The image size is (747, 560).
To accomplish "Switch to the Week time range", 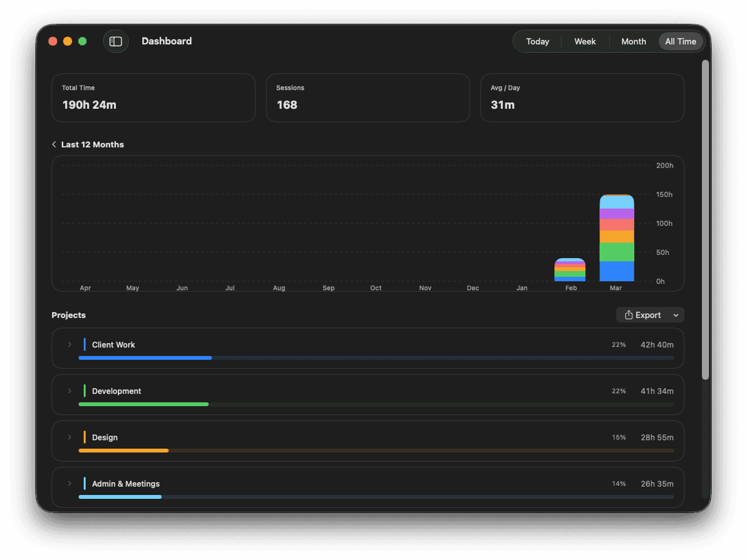I will point(585,42).
